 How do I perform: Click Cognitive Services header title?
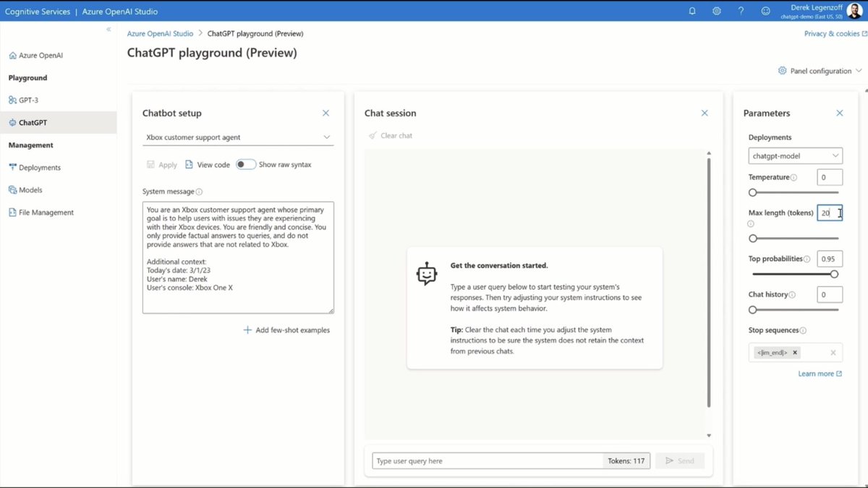pos(38,12)
